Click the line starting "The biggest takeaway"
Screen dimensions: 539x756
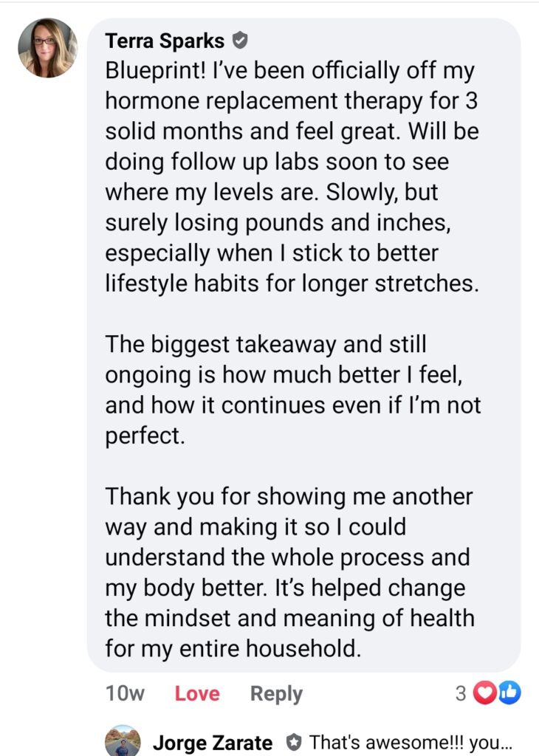pyautogui.click(x=266, y=344)
